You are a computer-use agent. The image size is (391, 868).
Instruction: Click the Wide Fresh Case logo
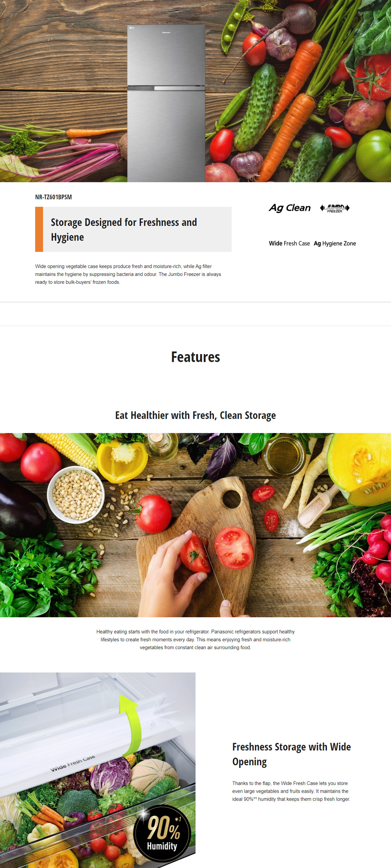coord(289,243)
